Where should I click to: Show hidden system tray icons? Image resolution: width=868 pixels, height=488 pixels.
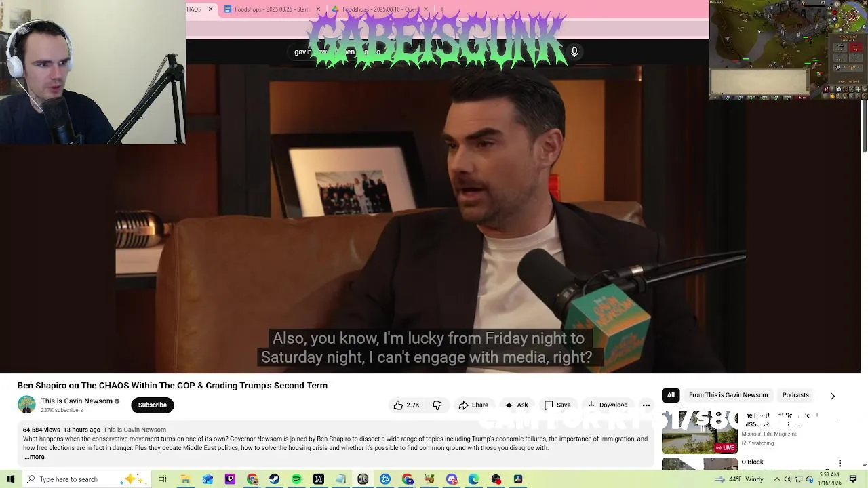point(777,479)
